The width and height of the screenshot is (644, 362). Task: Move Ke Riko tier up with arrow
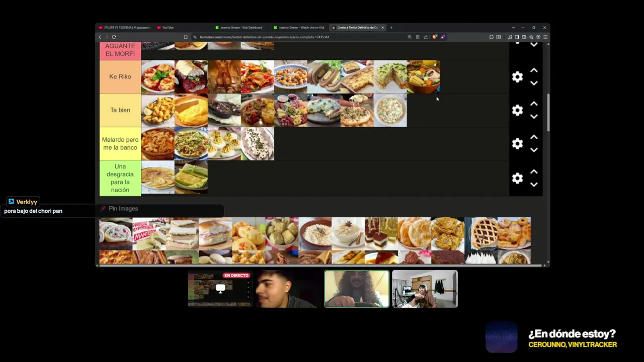click(x=534, y=71)
